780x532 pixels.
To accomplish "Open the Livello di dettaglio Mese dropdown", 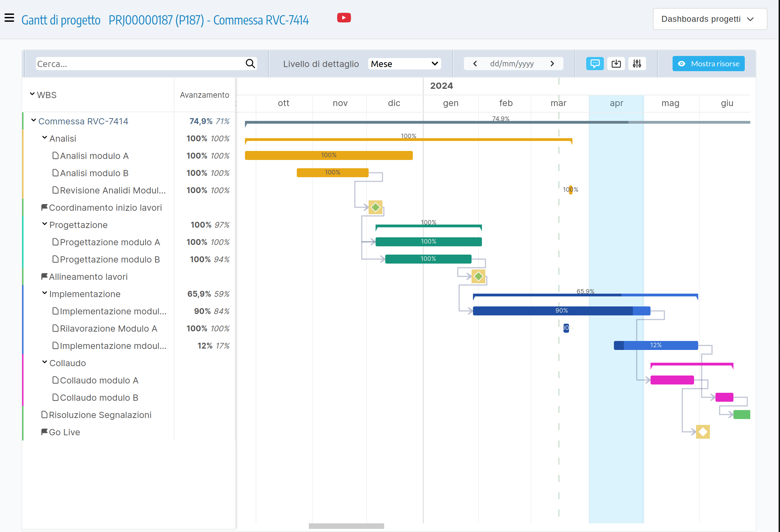I will 404,64.
